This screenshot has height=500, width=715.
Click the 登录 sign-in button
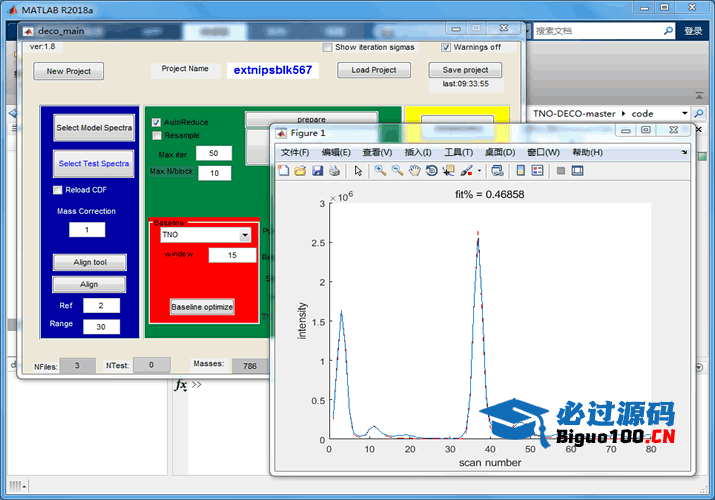[693, 31]
